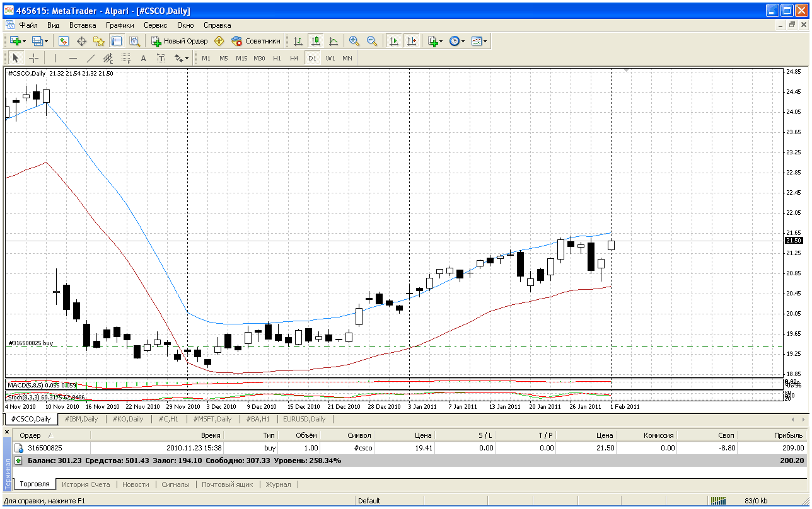812x509 pixels.
Task: Open the Strategy Tester magnifier icon
Action: tap(134, 41)
